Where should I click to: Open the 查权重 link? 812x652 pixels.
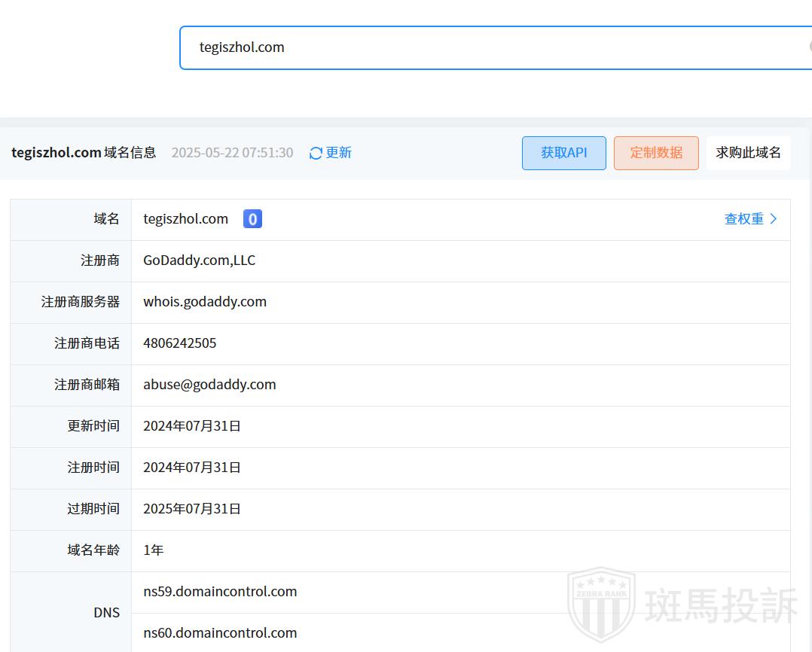[x=743, y=219]
